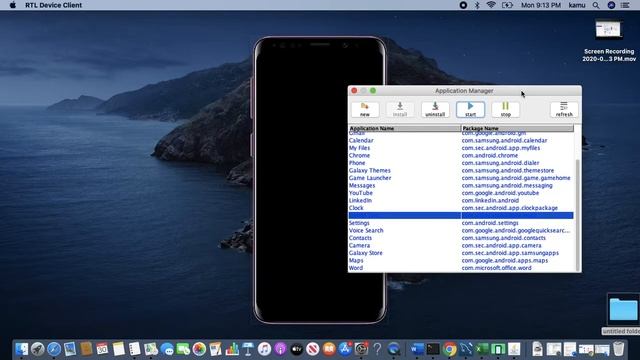Select the Calendar application row

coord(461,140)
